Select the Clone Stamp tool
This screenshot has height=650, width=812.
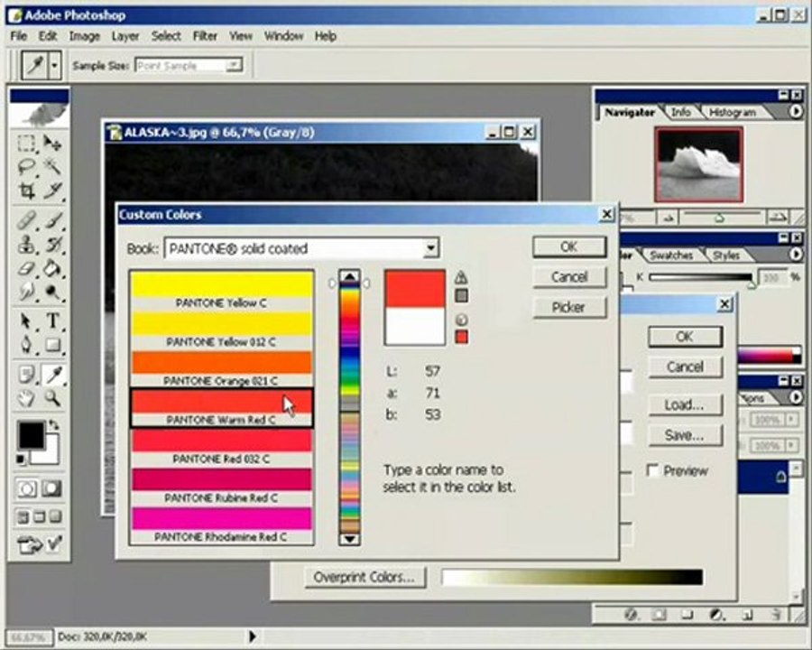pos(26,244)
